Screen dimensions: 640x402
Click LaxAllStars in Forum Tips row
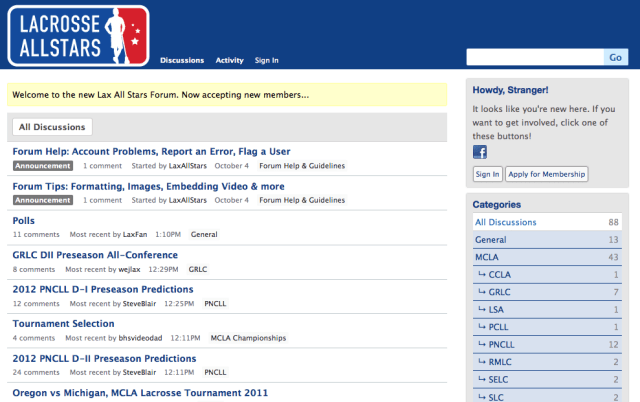[188, 200]
